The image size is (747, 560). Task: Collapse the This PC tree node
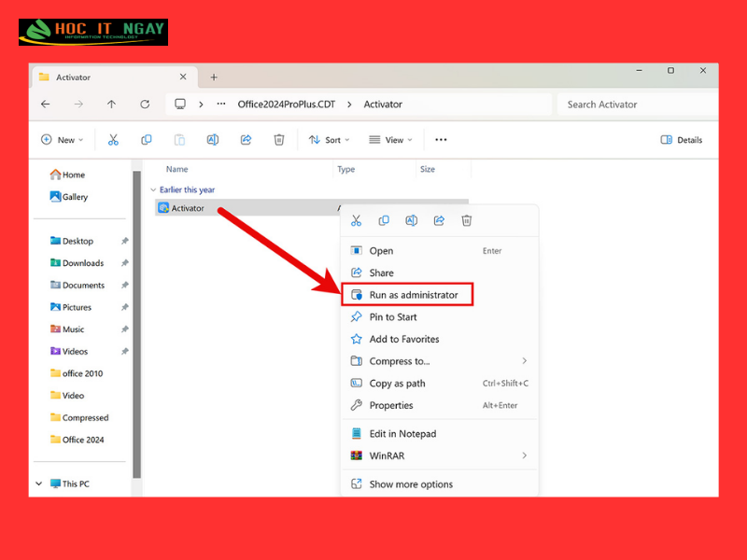coord(39,483)
